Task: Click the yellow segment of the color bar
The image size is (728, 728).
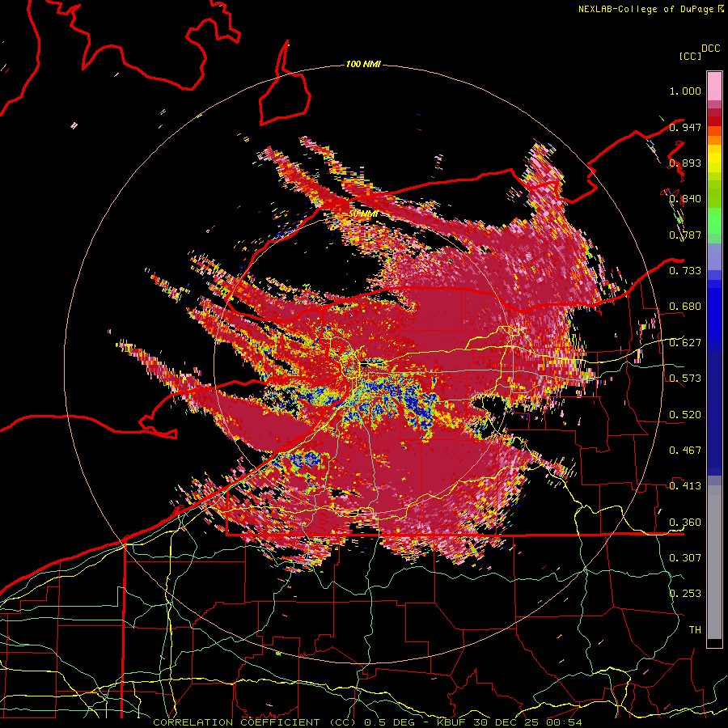Action: (x=714, y=159)
